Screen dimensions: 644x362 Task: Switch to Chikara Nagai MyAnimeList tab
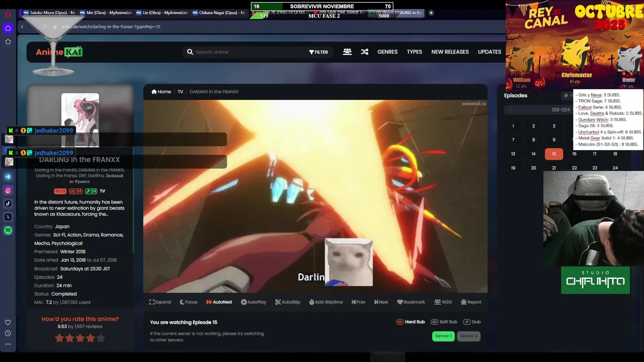[x=218, y=13]
